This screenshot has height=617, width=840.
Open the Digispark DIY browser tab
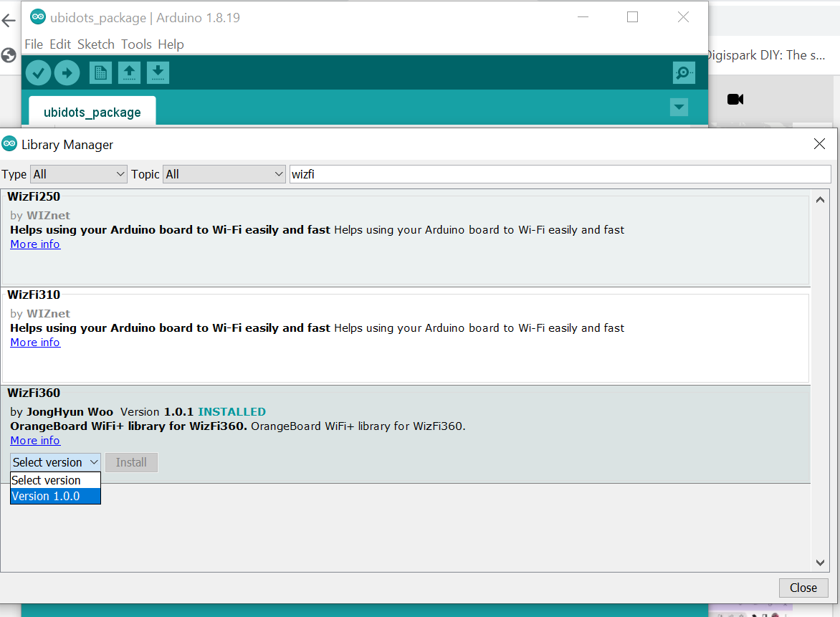pyautogui.click(x=766, y=55)
